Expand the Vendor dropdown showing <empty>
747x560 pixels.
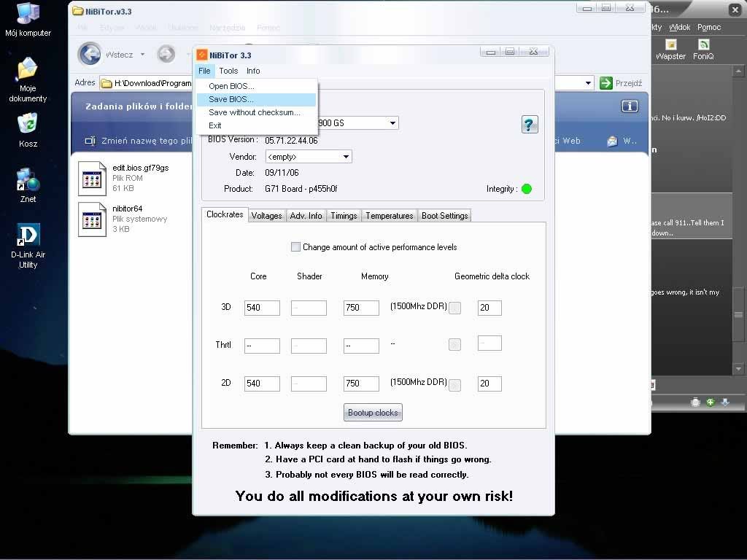(347, 157)
